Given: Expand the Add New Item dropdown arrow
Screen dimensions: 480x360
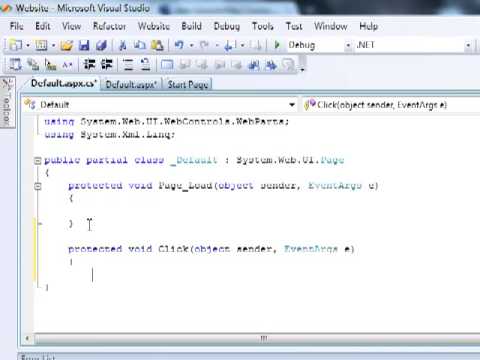Looking at the screenshot, I should pos(54,45).
